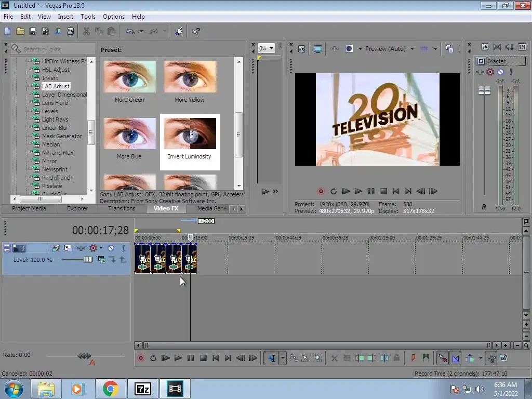
Task: Click the Downmix Output icon in the mixer
Action: tap(497, 47)
